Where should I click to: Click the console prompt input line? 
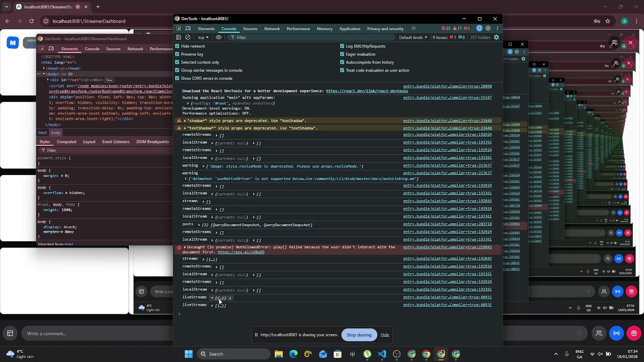tap(338, 314)
